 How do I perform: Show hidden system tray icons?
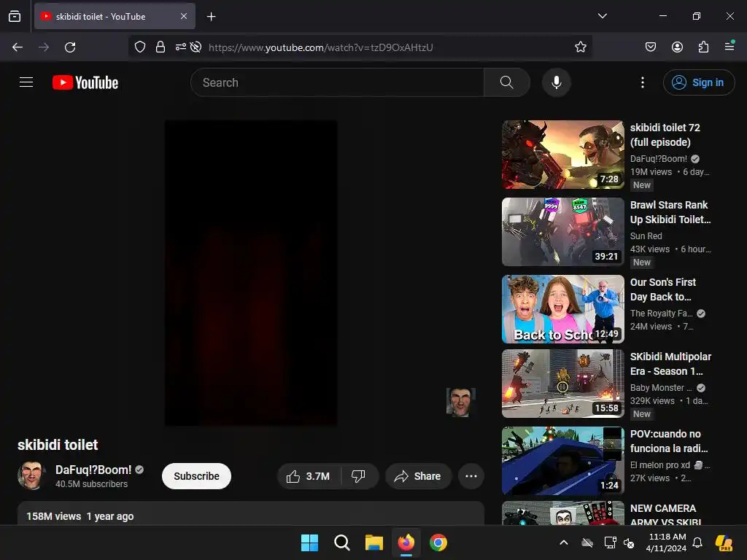point(564,542)
